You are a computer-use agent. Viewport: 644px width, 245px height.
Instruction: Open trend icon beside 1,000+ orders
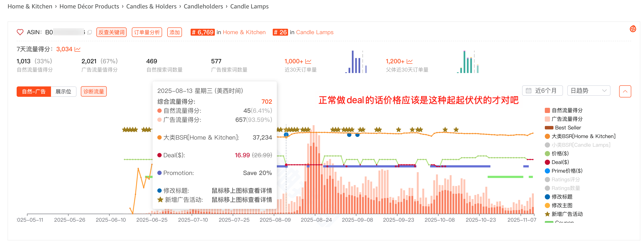tap(308, 61)
